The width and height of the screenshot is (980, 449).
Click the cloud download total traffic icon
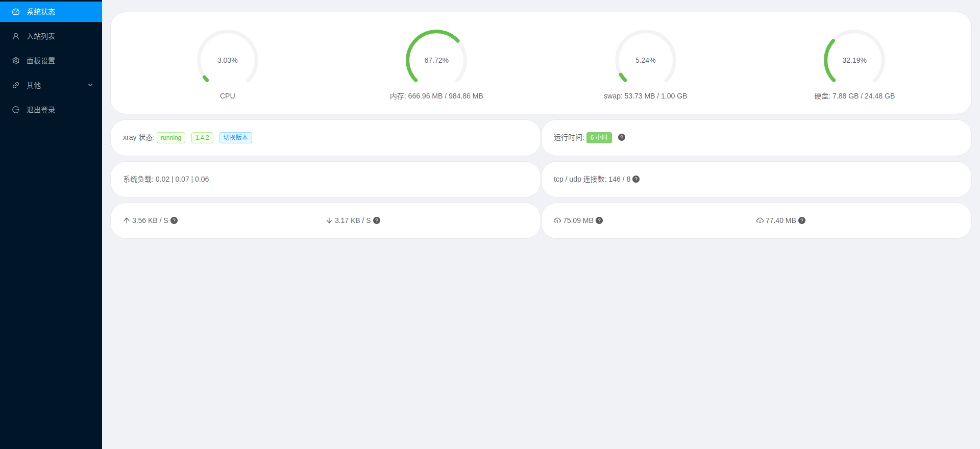760,220
